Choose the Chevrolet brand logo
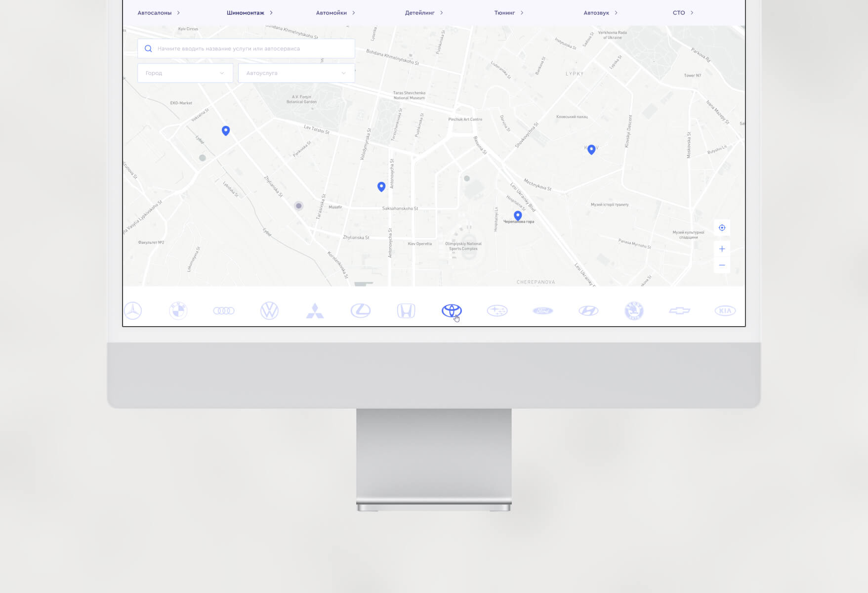The width and height of the screenshot is (868, 593). 679,310
